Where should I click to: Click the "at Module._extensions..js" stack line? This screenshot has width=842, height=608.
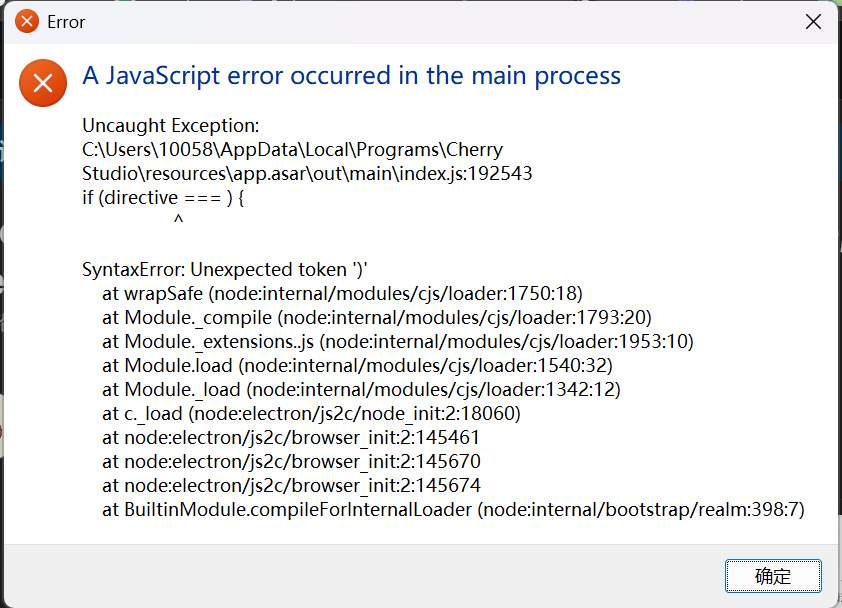[x=398, y=342]
